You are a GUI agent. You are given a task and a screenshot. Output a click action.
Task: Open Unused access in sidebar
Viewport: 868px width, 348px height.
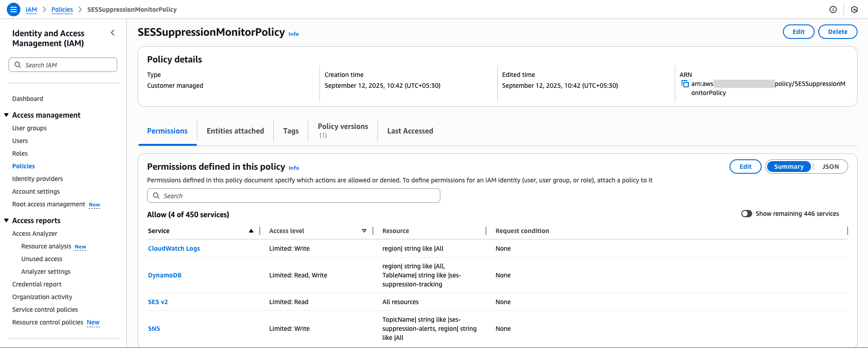pos(42,259)
